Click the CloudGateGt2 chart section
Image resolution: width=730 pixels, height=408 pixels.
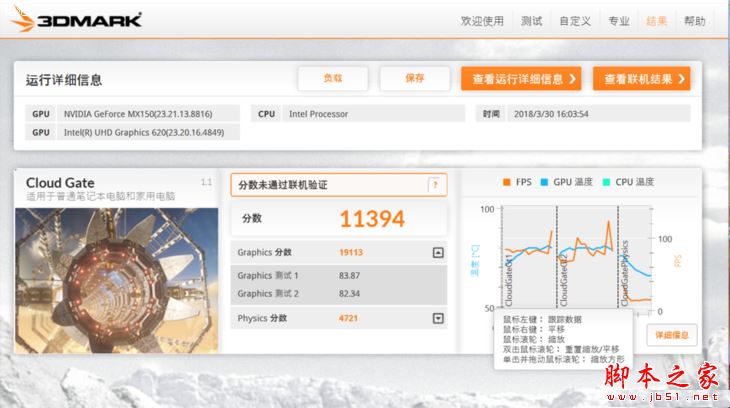point(588,257)
